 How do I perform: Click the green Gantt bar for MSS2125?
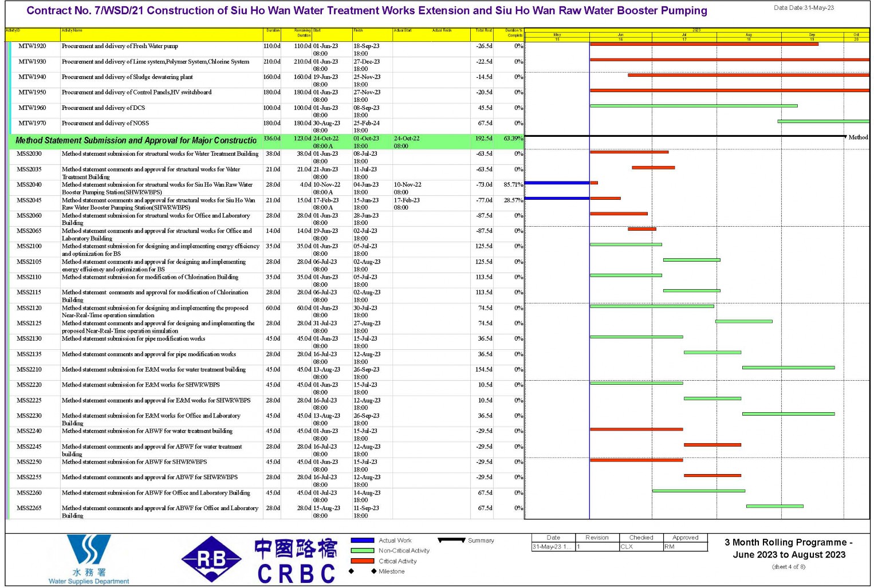[743, 322]
